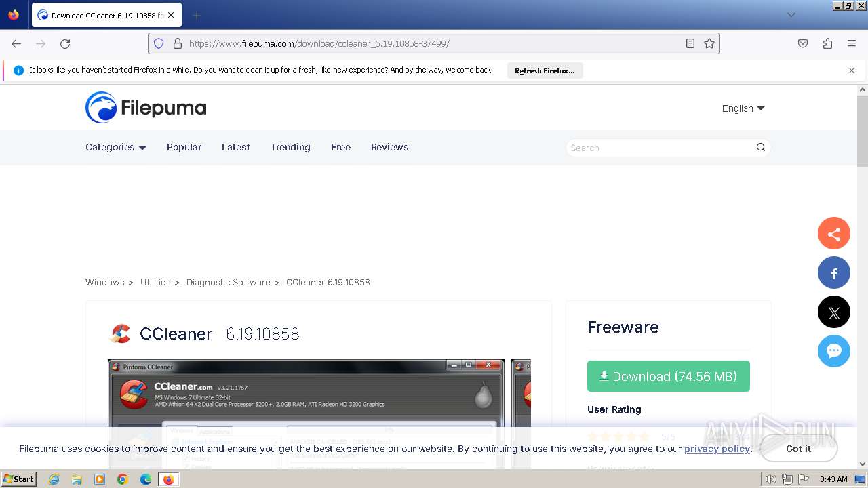Click the CCleaner product logo icon
Screen dimensions: 868x488
click(x=120, y=333)
